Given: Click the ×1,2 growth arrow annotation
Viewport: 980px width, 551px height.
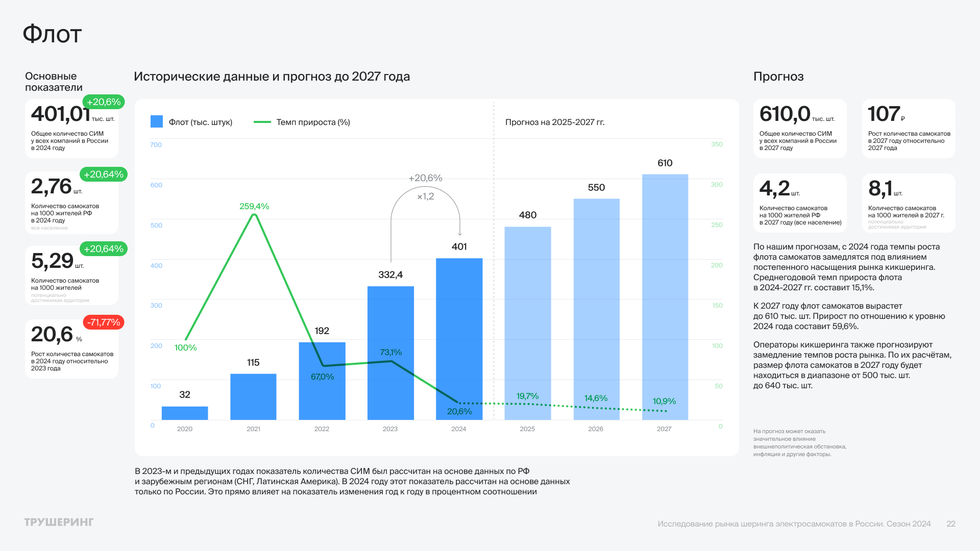Looking at the screenshot, I should pos(425,196).
